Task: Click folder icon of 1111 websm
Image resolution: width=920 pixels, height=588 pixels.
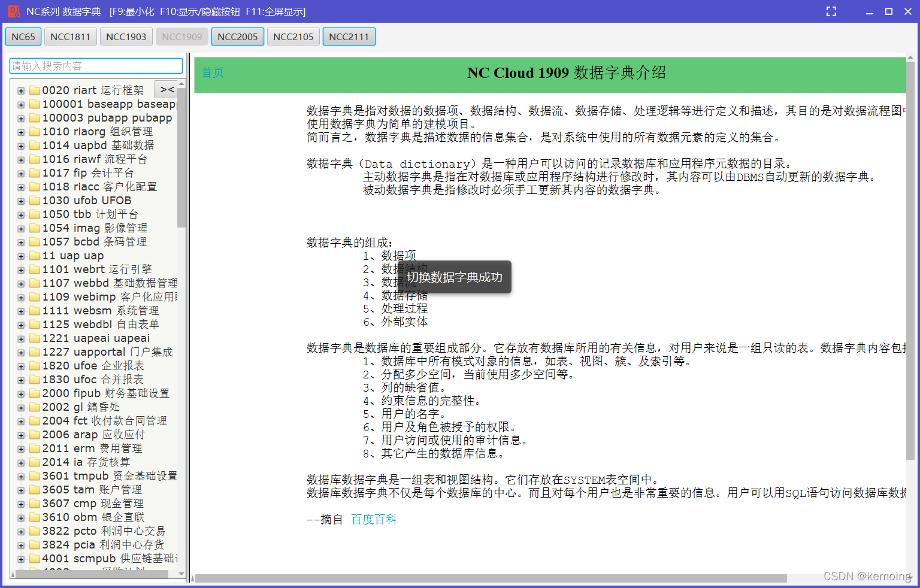Action: tap(35, 311)
